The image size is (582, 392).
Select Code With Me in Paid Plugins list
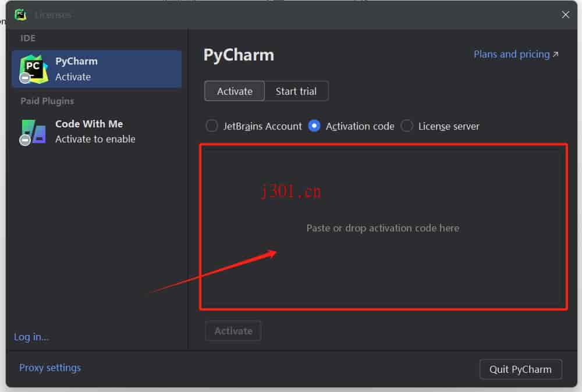[x=97, y=131]
